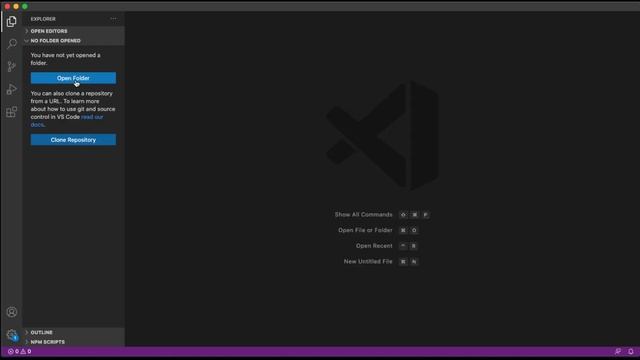Expand the Open Editors section
This screenshot has width=640, height=360.
(x=73, y=31)
